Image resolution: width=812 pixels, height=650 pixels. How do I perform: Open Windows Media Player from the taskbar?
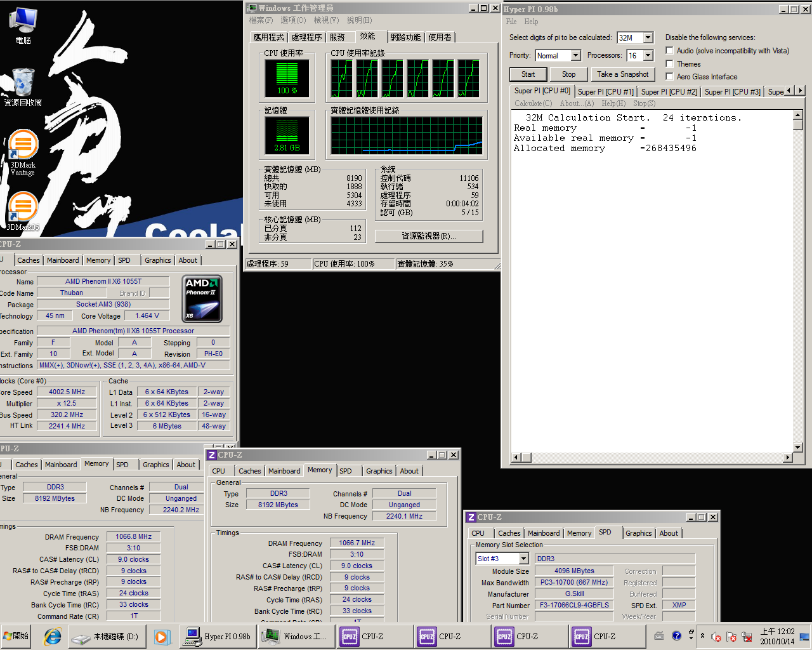[162, 636]
